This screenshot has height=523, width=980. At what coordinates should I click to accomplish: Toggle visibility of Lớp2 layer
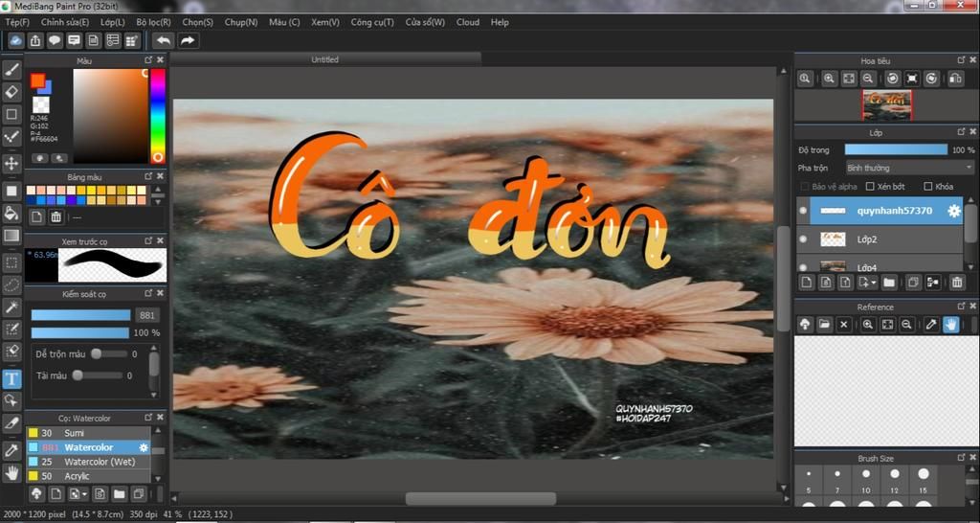(803, 239)
